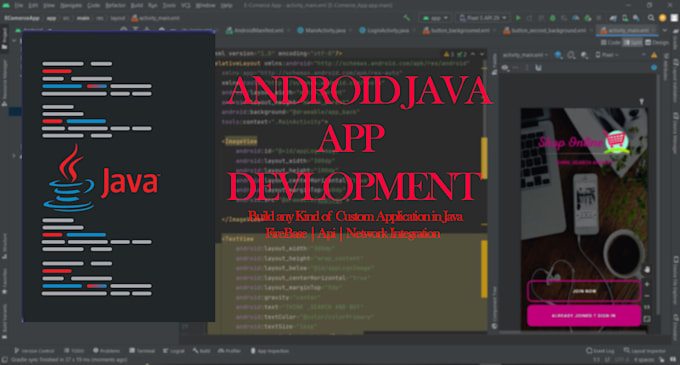Open the Profiler tool window

tap(229, 351)
